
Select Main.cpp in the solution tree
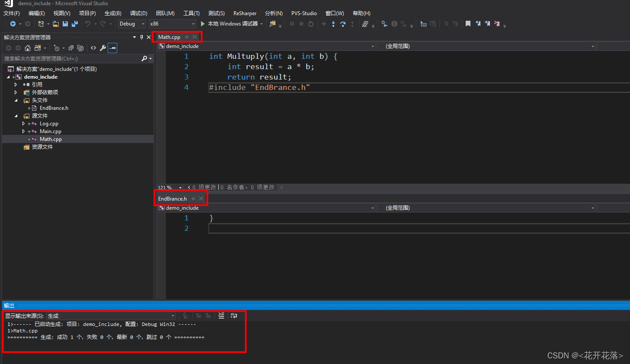pyautogui.click(x=51, y=131)
